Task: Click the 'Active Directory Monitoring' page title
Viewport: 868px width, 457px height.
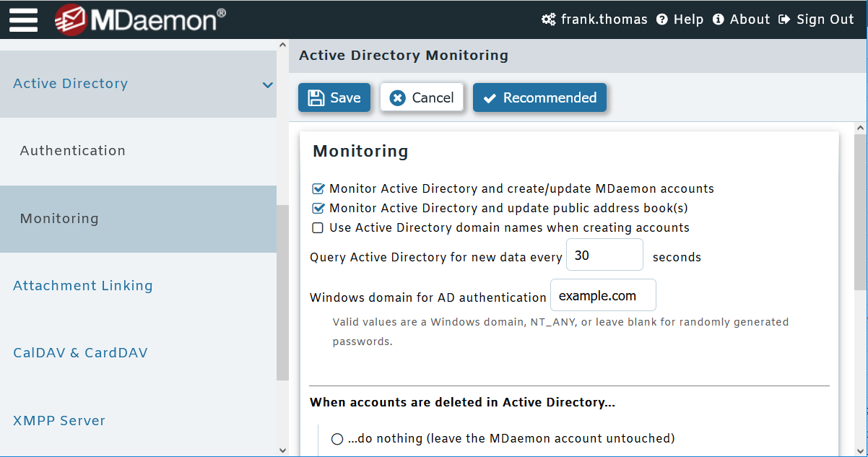Action: pyautogui.click(x=404, y=56)
